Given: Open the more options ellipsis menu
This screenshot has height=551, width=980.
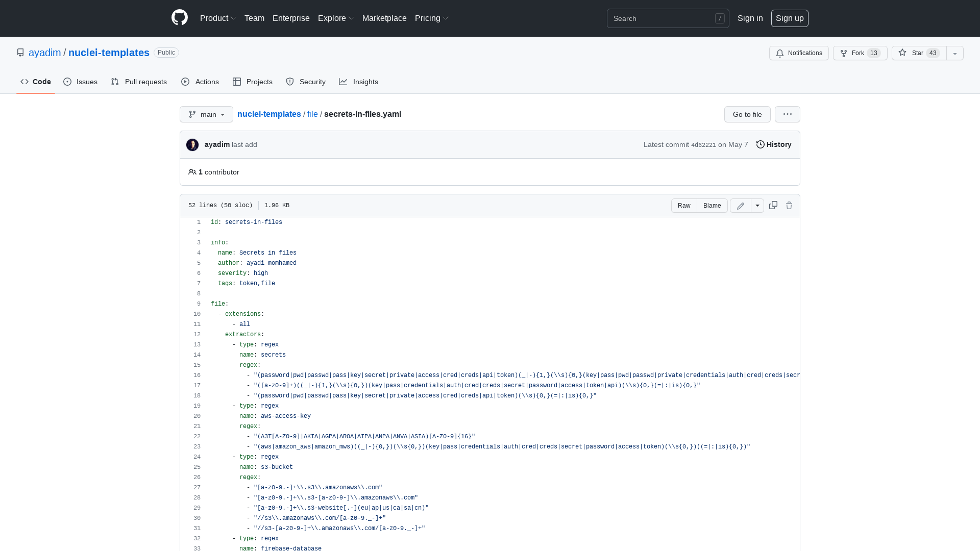Looking at the screenshot, I should pos(788,114).
